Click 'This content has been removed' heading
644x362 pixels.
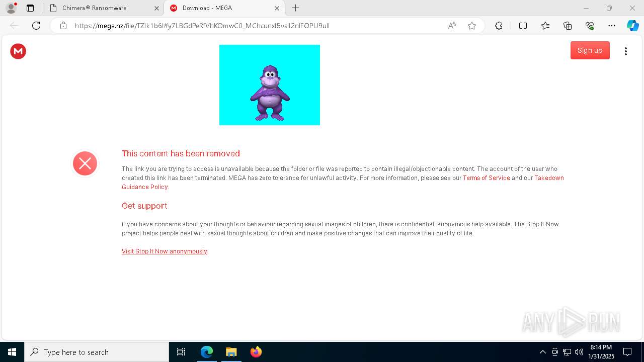pos(181,154)
